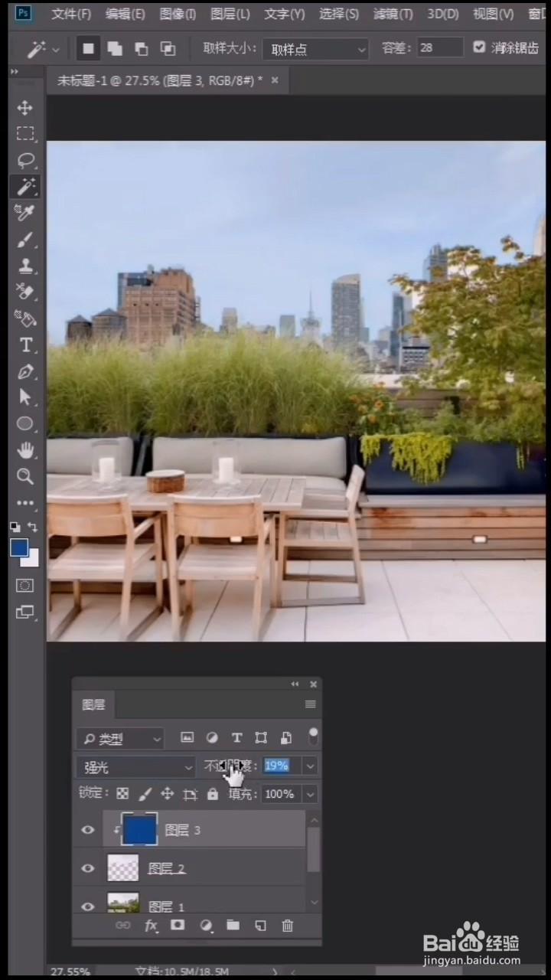Add a layer style with fx
The height and width of the screenshot is (980, 551).
(151, 926)
